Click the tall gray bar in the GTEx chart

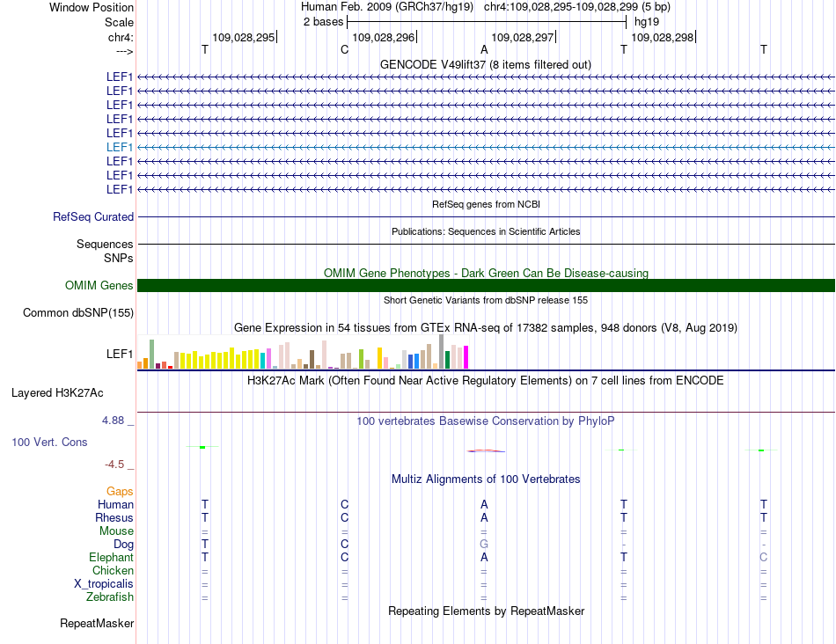pyautogui.click(x=442, y=352)
